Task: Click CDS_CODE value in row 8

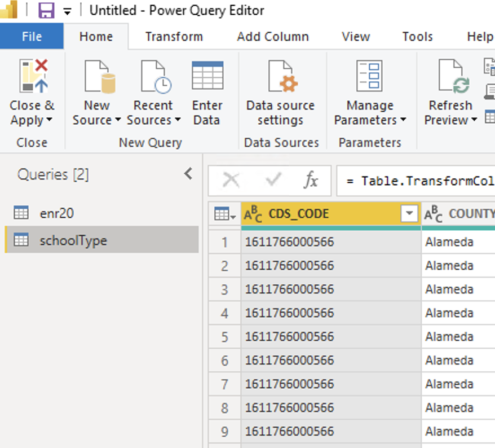Action: click(331, 408)
